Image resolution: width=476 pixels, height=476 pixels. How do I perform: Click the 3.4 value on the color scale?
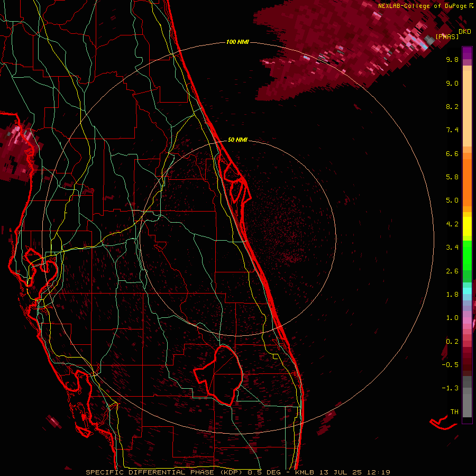(452, 248)
